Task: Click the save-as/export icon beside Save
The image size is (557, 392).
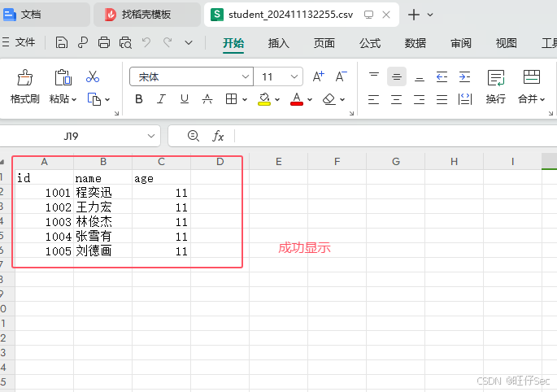Action: (83, 42)
